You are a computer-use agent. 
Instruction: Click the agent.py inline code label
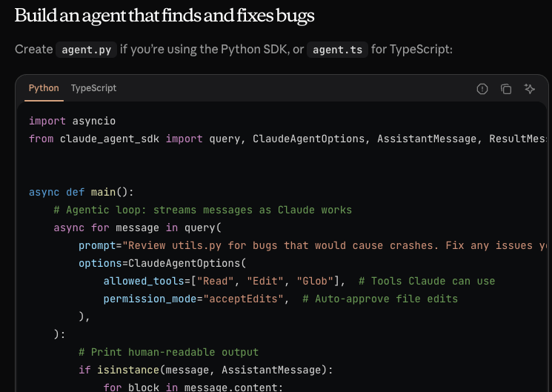click(86, 50)
